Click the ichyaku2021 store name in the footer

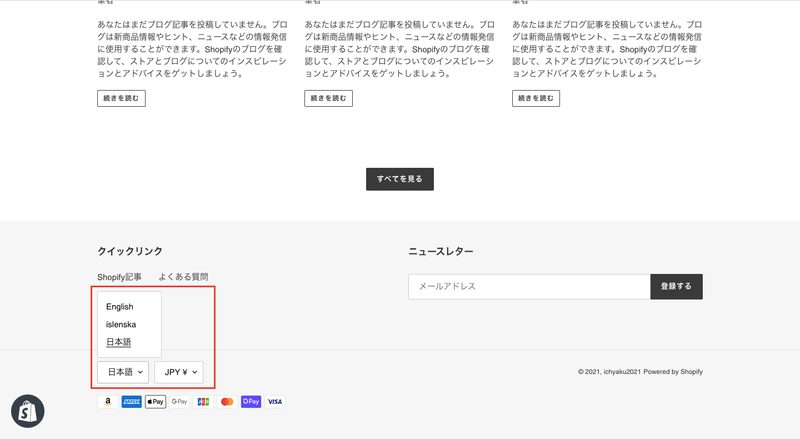[622, 372]
